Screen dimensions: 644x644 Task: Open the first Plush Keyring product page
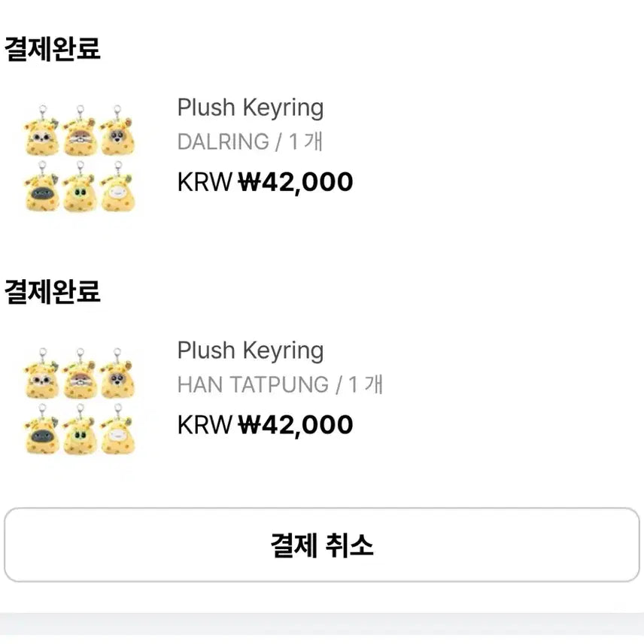pyautogui.click(x=250, y=108)
